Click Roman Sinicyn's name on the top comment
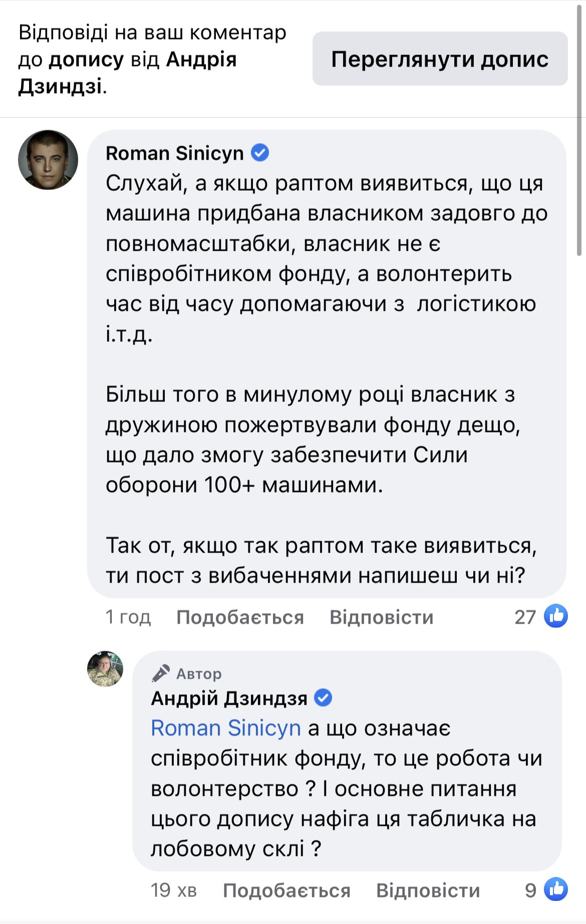 tap(174, 153)
